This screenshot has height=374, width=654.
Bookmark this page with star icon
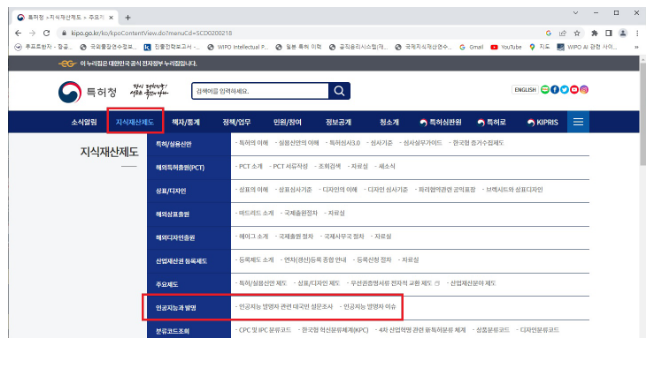pyautogui.click(x=577, y=33)
